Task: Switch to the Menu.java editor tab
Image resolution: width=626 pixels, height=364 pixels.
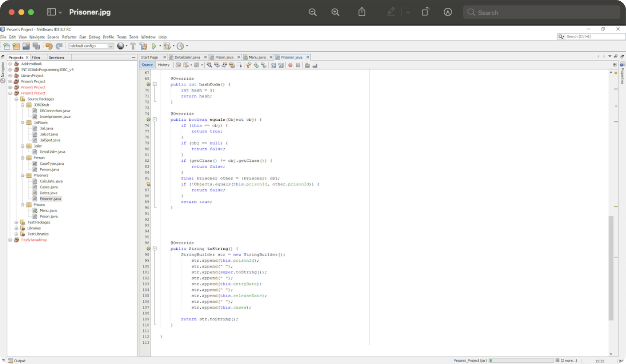Action: pos(257,57)
